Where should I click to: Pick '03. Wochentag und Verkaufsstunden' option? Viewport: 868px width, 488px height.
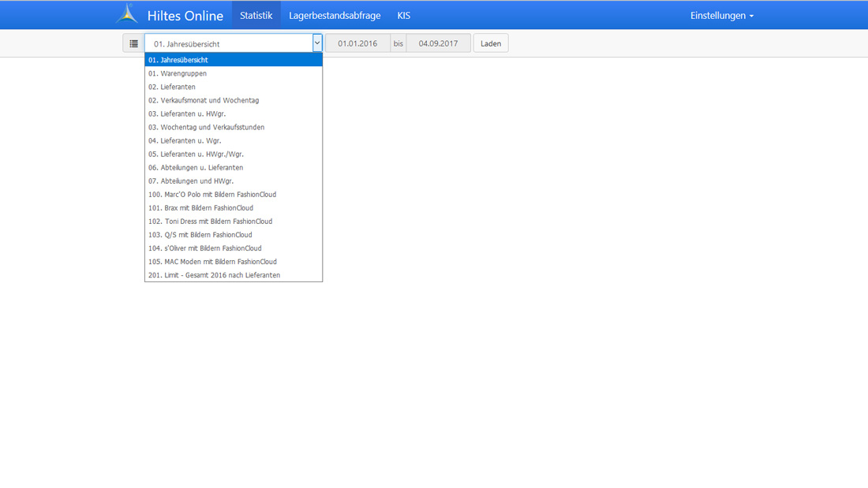(206, 127)
